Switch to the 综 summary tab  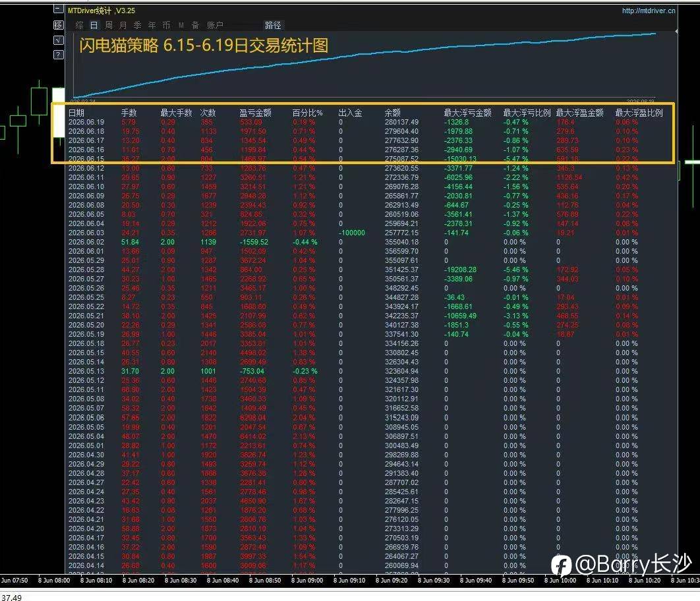pos(80,25)
